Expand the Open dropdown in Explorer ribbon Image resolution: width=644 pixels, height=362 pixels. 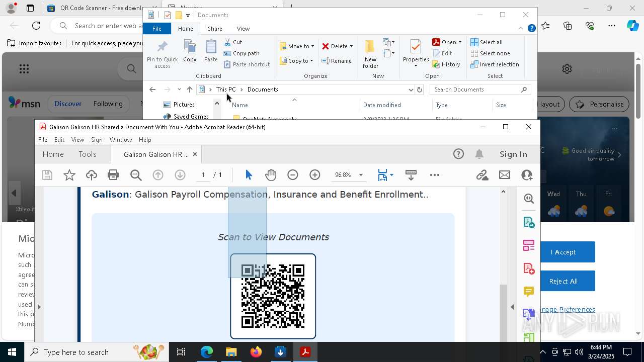(x=460, y=42)
